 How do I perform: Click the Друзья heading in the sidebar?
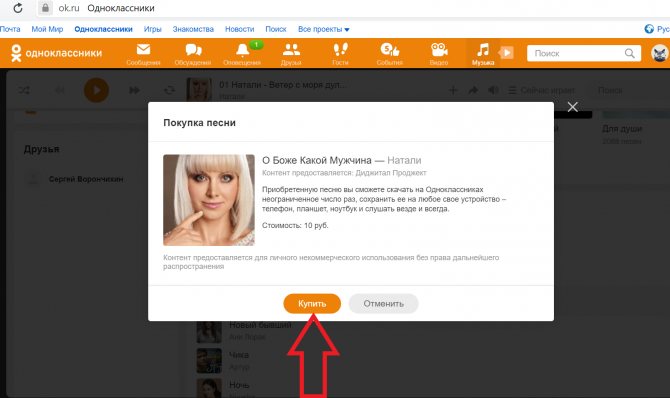[x=41, y=149]
